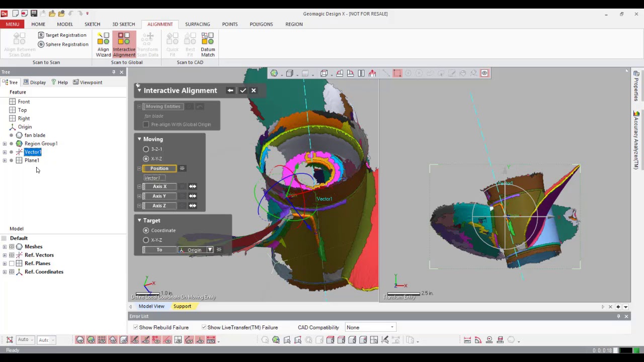Select Coordinate target option

(146, 230)
